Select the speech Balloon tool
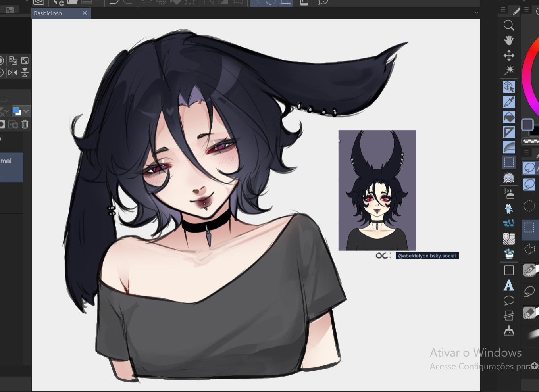The width and height of the screenshot is (539, 392). 509,300
